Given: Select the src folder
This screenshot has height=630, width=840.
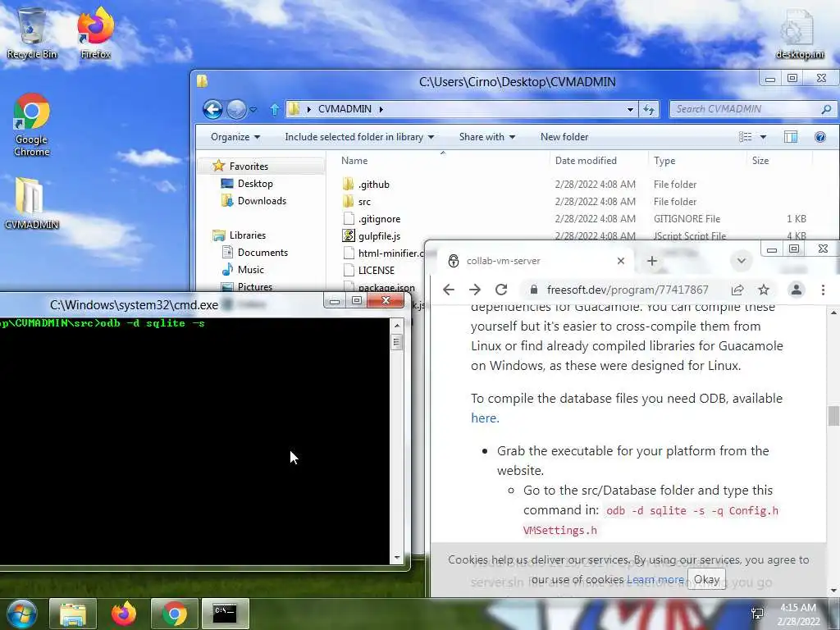Looking at the screenshot, I should pyautogui.click(x=364, y=202).
